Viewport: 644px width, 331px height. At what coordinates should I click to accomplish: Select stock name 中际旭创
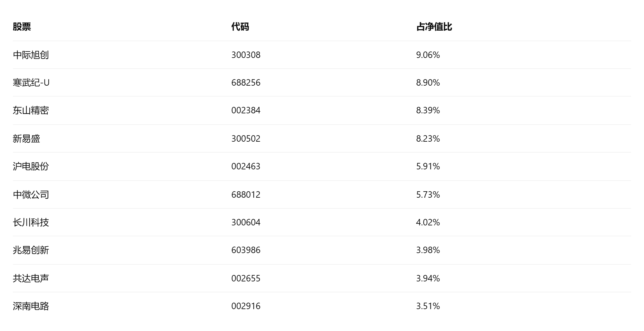pyautogui.click(x=31, y=55)
